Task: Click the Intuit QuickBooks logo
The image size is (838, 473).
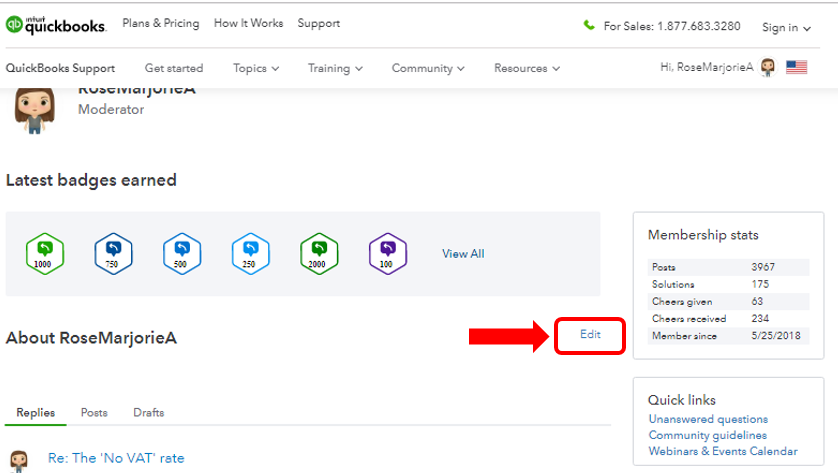Action: [56, 25]
